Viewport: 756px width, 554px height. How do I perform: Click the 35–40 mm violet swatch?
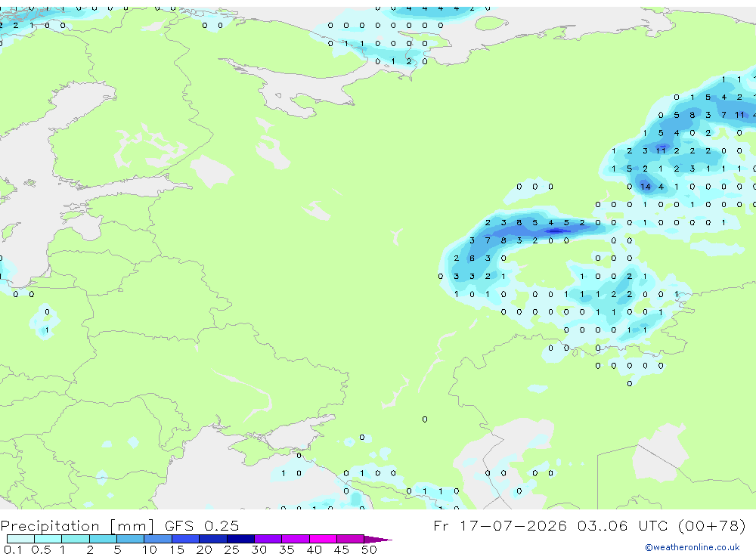(296, 539)
